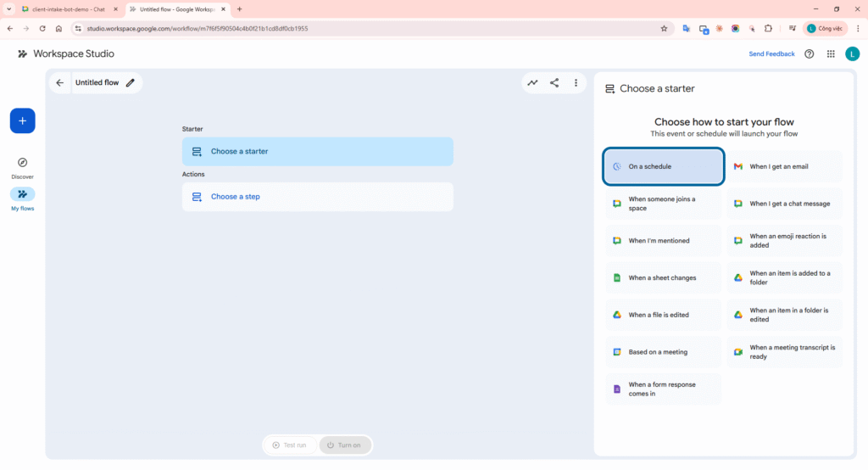868x470 pixels.
Task: Click the Test run button
Action: coord(289,445)
